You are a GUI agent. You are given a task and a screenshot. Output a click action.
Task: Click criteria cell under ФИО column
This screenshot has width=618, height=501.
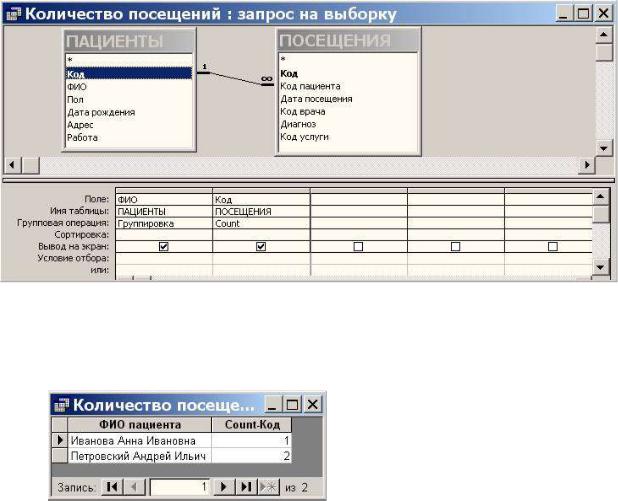[x=164, y=259]
